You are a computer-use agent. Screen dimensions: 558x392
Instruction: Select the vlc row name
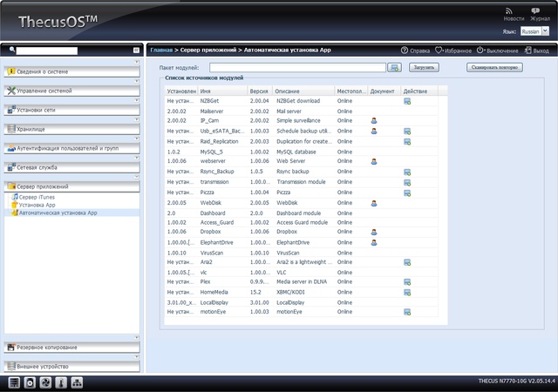[x=203, y=273]
